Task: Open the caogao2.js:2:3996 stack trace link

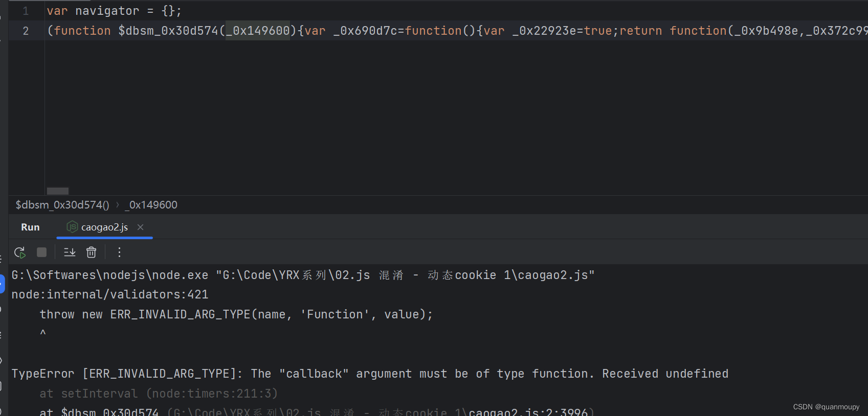Action: pos(528,412)
